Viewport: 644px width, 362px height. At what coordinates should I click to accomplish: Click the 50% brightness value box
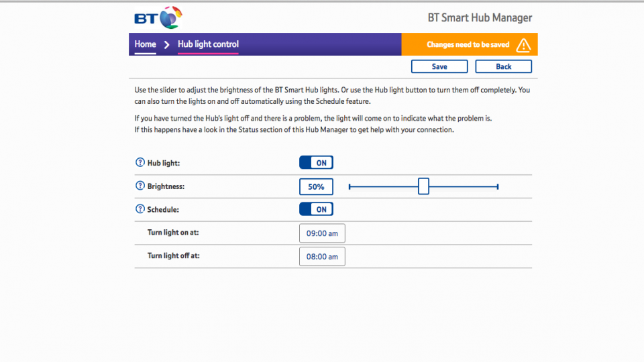point(316,187)
